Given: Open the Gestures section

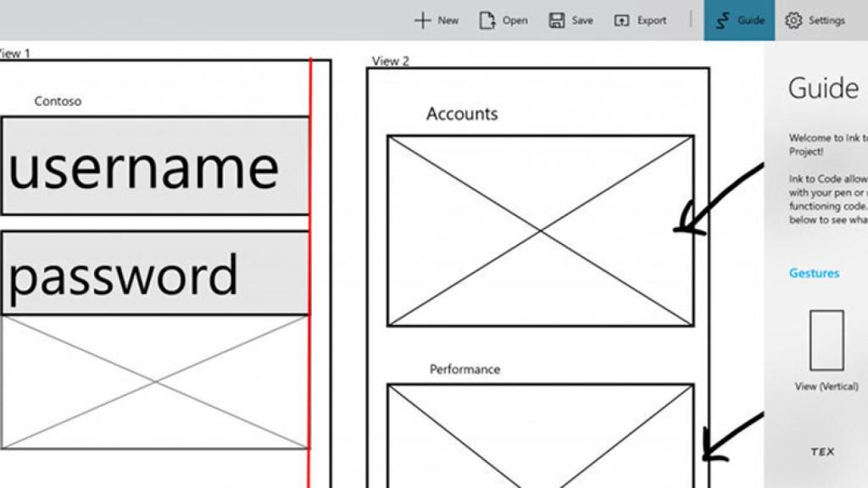Looking at the screenshot, I should pos(814,273).
